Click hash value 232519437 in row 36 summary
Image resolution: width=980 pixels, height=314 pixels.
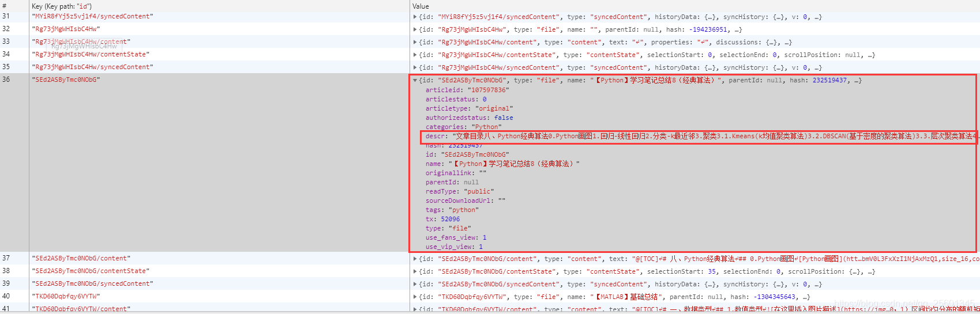pos(830,80)
